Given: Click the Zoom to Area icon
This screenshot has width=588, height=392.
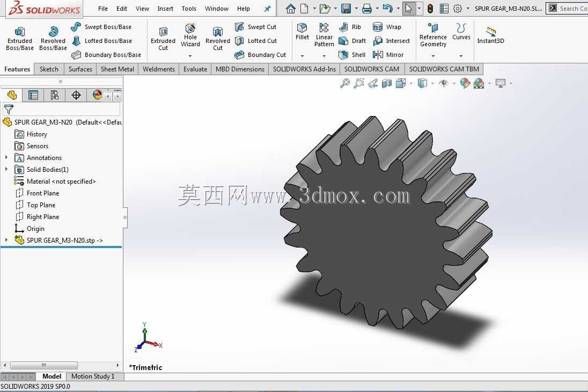Looking at the screenshot, I should [358, 83].
